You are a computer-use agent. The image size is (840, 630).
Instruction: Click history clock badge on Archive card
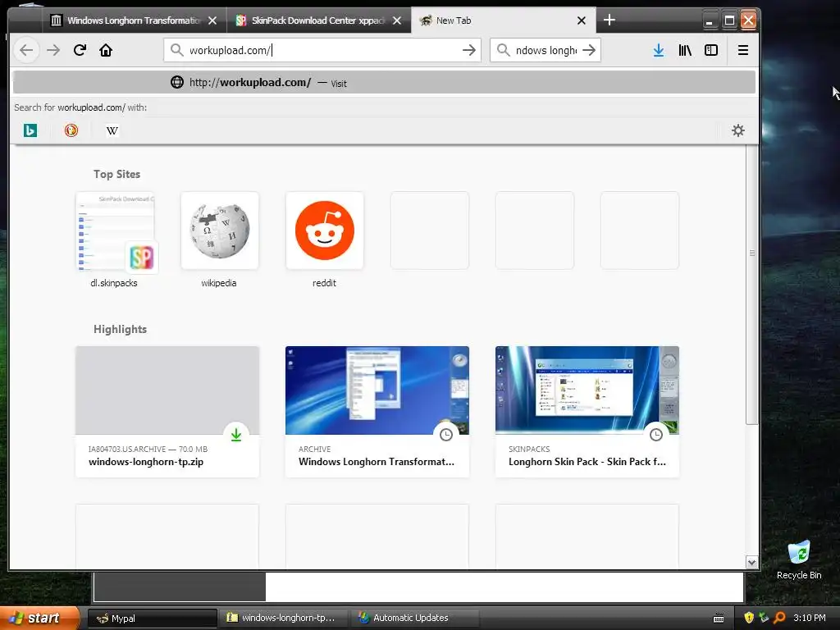(x=445, y=435)
